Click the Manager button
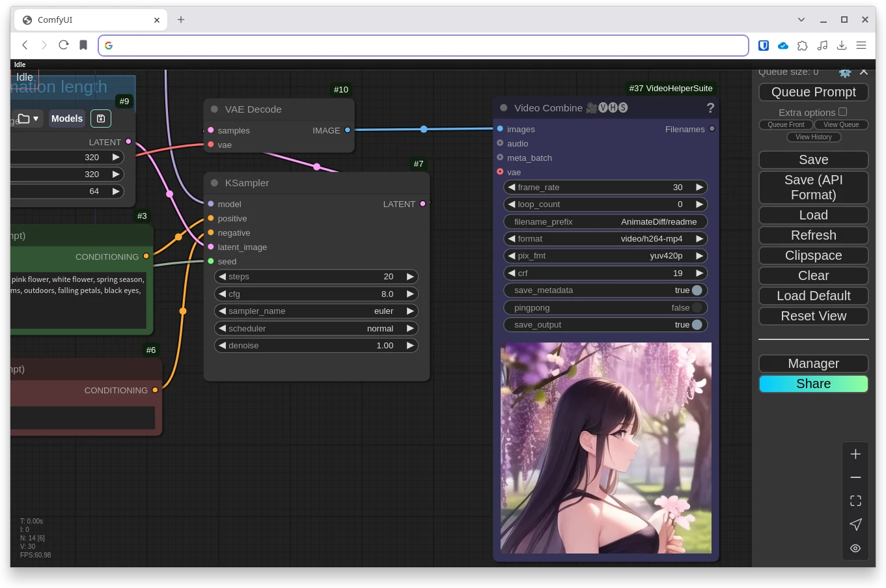886x588 pixels. pyautogui.click(x=813, y=363)
